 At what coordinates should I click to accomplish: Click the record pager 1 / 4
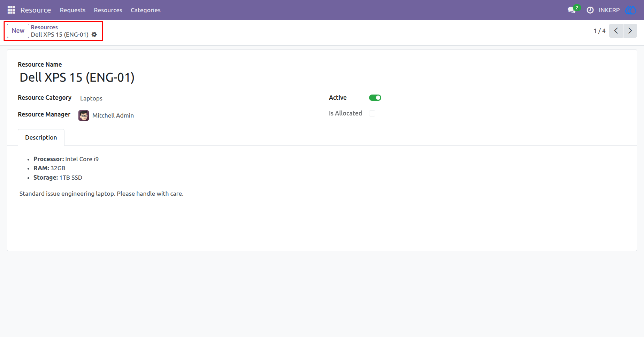pos(599,31)
